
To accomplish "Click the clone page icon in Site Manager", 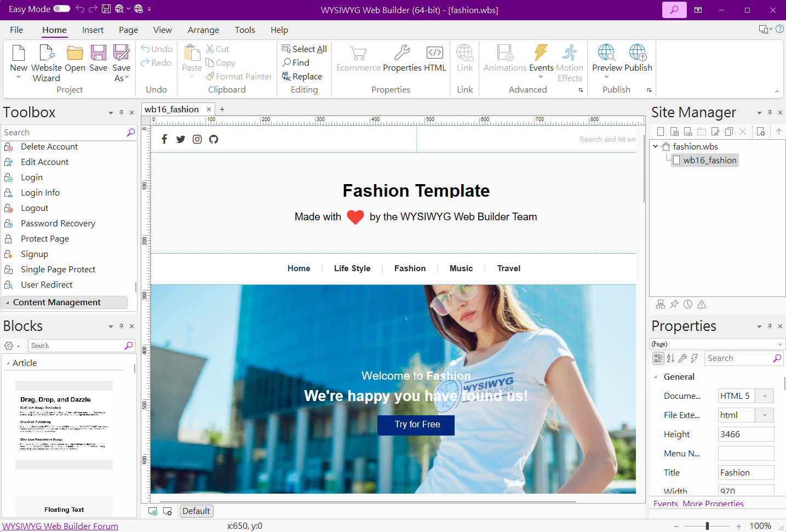I will point(729,131).
